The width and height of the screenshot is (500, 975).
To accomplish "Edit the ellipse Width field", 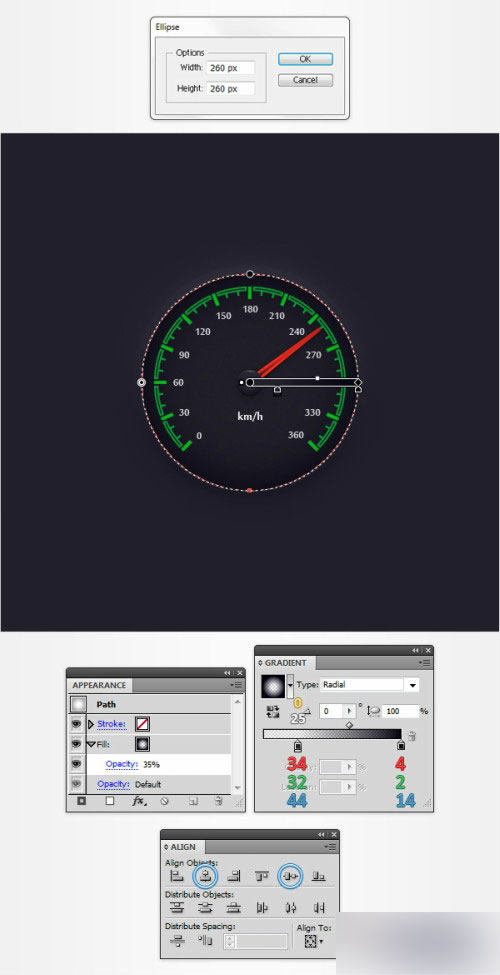I will 231,68.
